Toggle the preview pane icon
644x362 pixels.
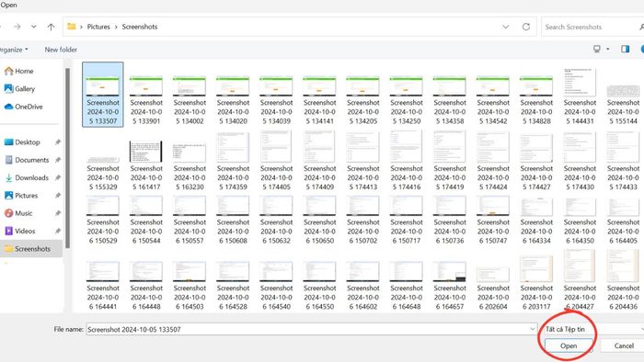click(625, 50)
